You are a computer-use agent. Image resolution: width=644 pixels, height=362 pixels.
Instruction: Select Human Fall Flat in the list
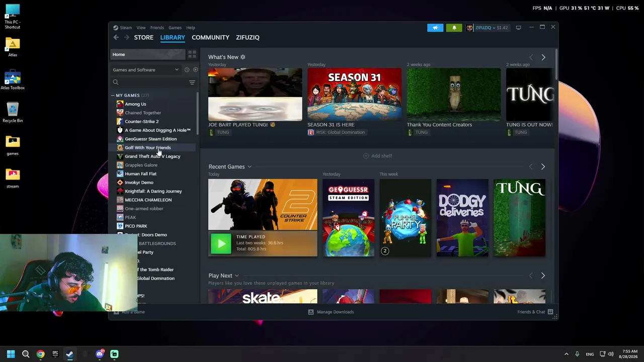tap(140, 174)
